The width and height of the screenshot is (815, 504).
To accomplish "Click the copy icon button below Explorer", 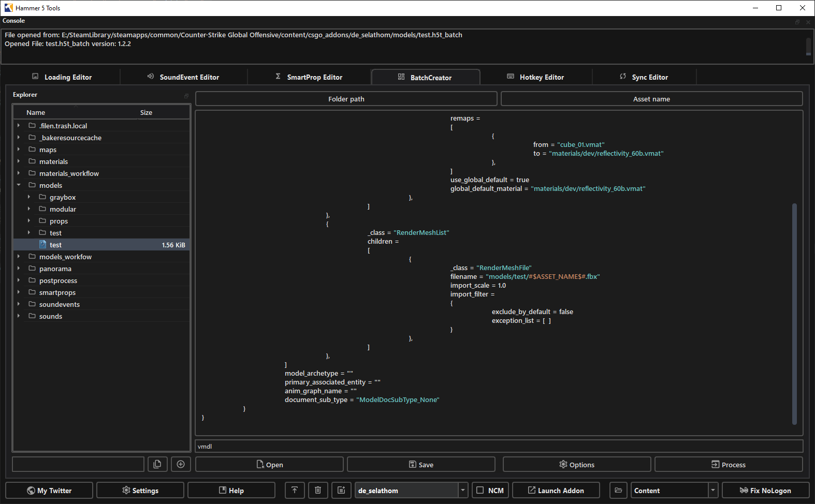I will click(157, 464).
